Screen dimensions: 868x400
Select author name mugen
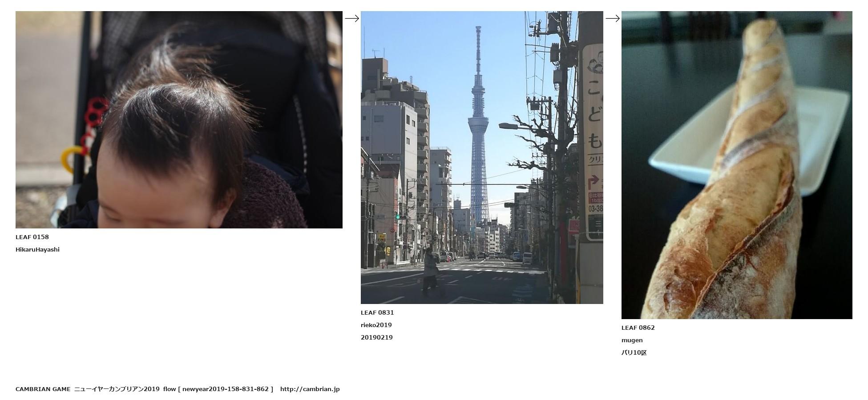[632, 340]
